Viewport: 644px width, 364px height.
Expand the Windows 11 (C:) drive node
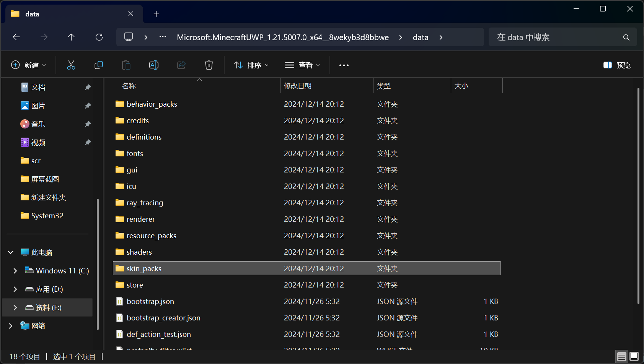pyautogui.click(x=15, y=271)
